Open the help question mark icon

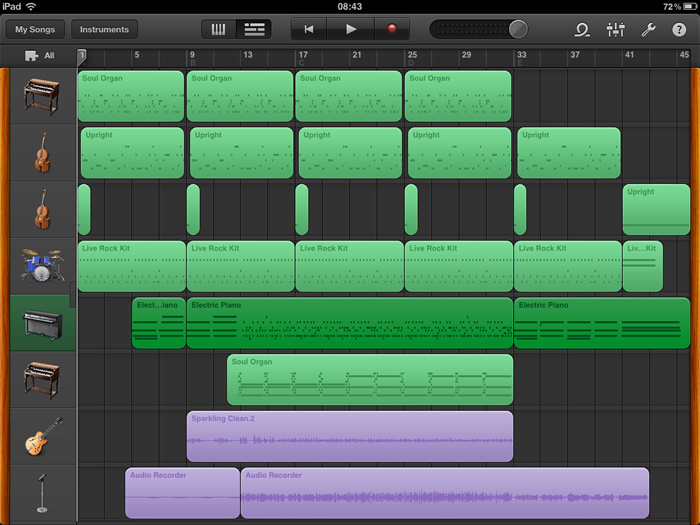(x=679, y=30)
